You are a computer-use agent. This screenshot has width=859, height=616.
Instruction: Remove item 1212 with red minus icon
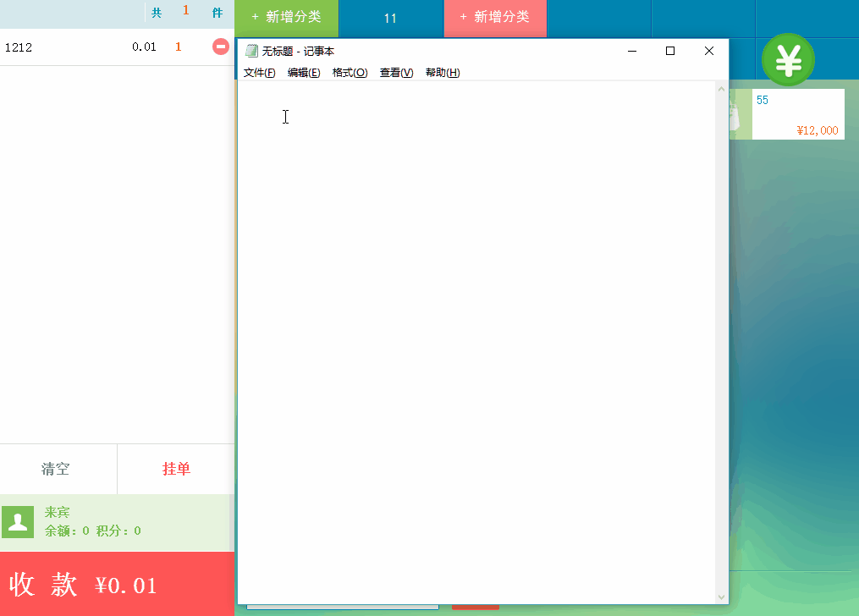pos(220,47)
